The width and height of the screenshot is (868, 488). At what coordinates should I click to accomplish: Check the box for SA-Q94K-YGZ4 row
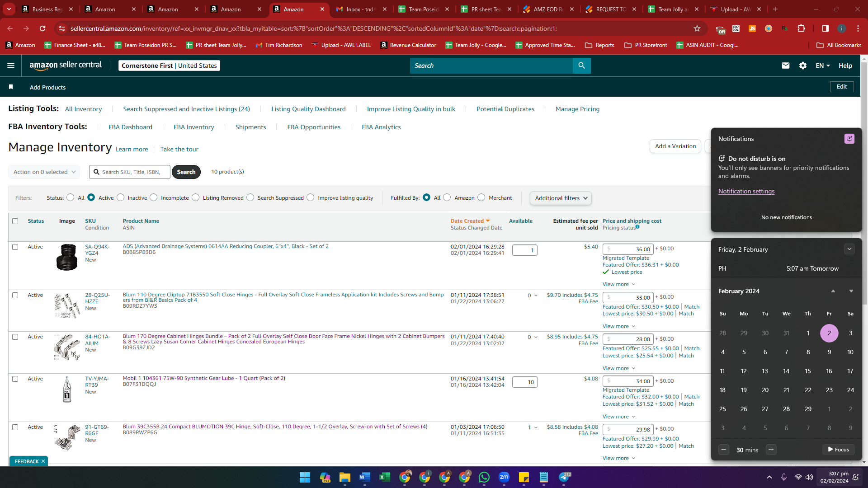click(15, 247)
